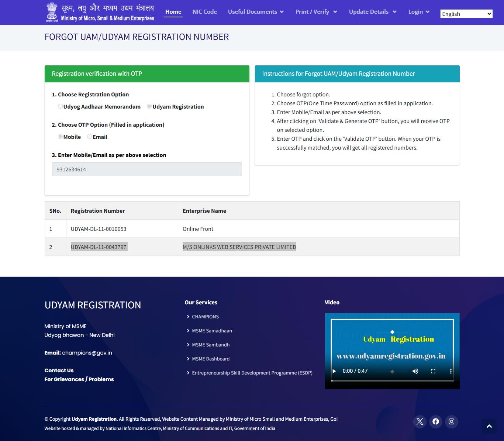Viewport: 504px width, 441px height.
Task: Click the scroll-to-top arrow button
Action: (x=489, y=426)
